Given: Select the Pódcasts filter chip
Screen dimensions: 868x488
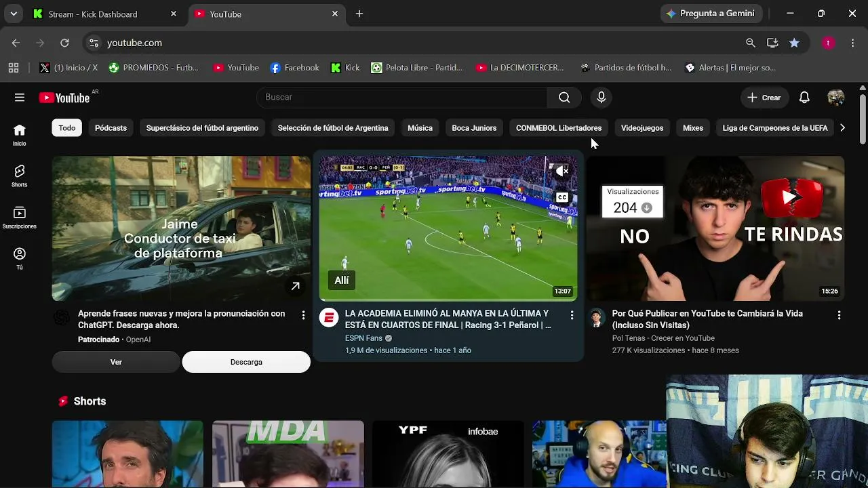Looking at the screenshot, I should click(x=111, y=128).
